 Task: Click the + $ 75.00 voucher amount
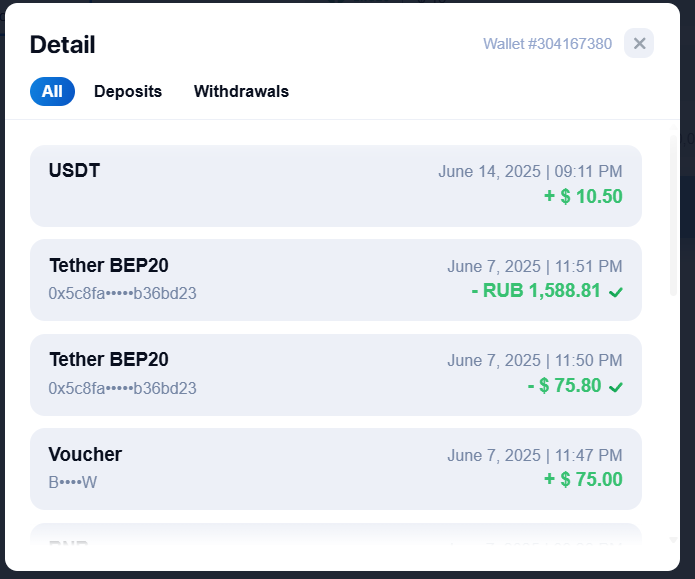click(x=583, y=479)
